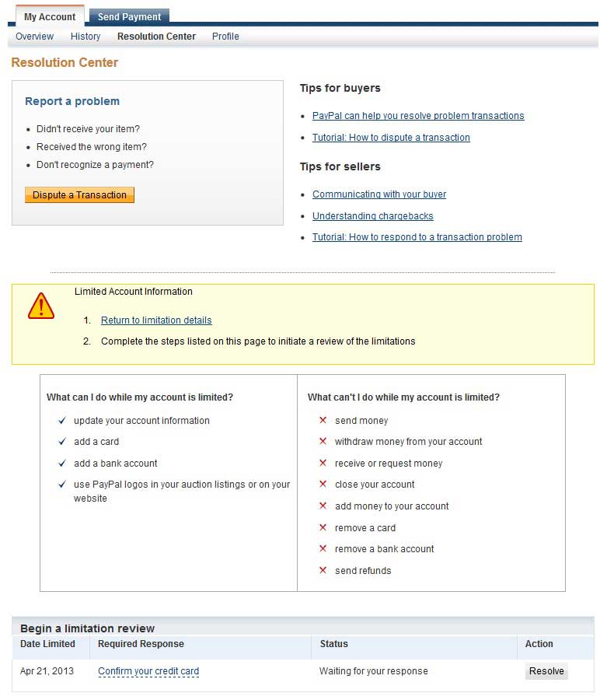
Task: Click the checkmark beside add a card
Action: tap(62, 441)
